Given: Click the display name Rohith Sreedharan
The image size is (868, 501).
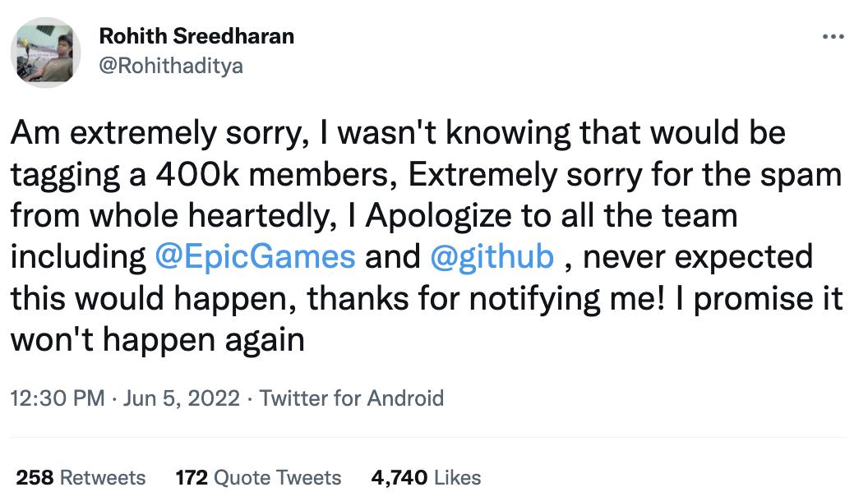Looking at the screenshot, I should [197, 35].
